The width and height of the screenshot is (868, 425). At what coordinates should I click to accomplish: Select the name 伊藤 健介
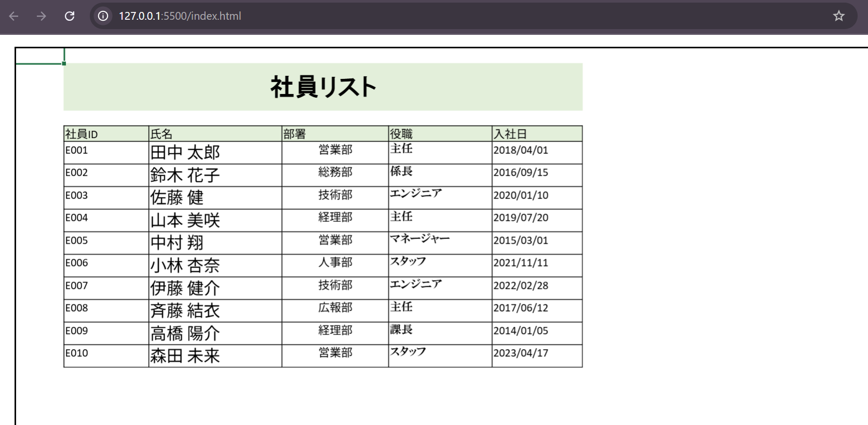(185, 288)
